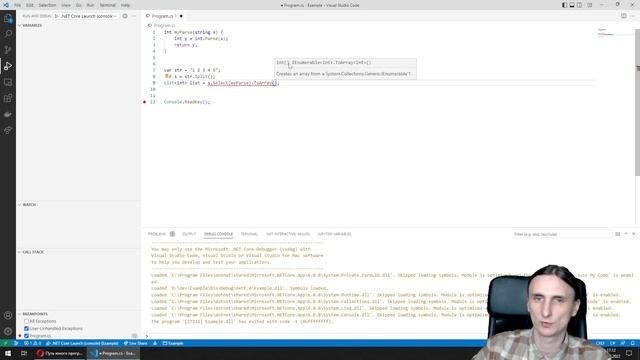Focus the debug console filter field

coord(562,234)
